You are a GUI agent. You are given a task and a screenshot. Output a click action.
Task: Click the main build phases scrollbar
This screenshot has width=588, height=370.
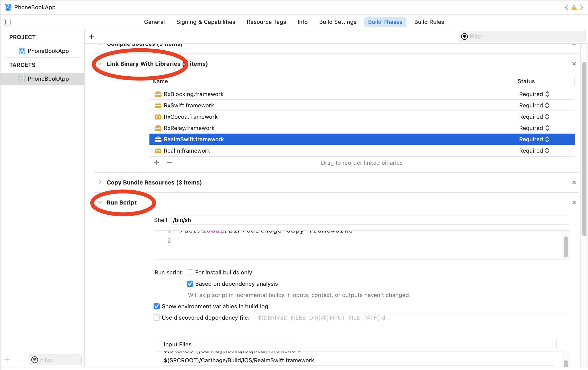click(584, 149)
